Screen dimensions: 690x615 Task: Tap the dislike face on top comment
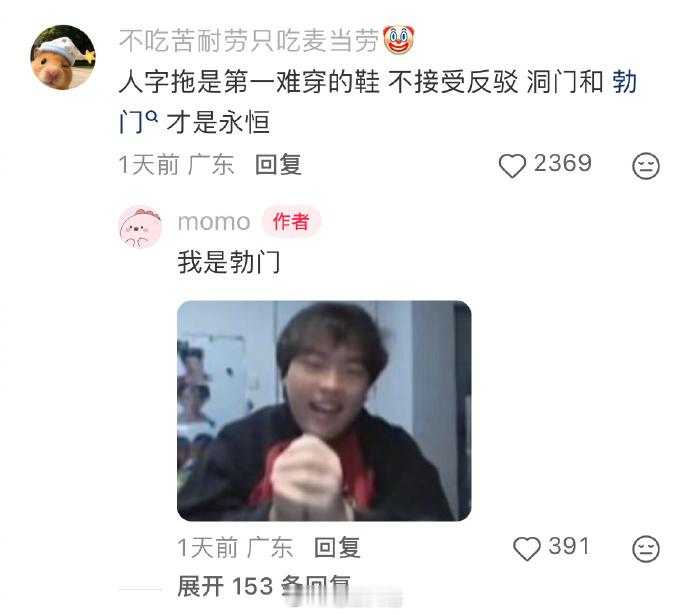(646, 166)
